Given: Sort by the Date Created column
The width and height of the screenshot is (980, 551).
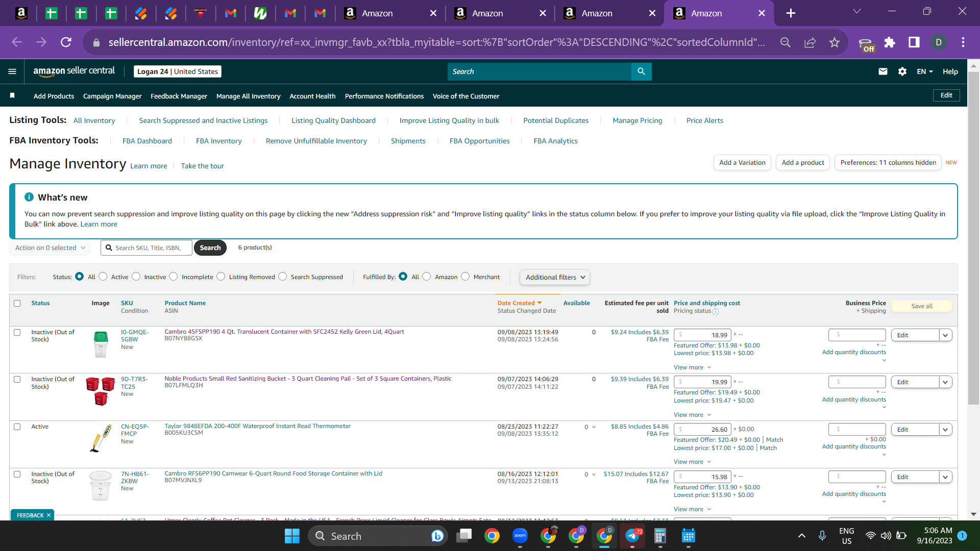Looking at the screenshot, I should (x=519, y=303).
